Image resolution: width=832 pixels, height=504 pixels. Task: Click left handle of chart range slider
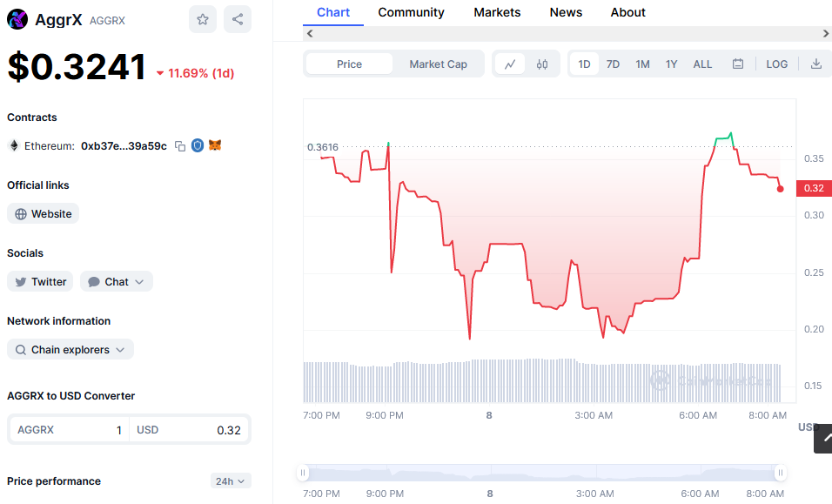[303, 472]
